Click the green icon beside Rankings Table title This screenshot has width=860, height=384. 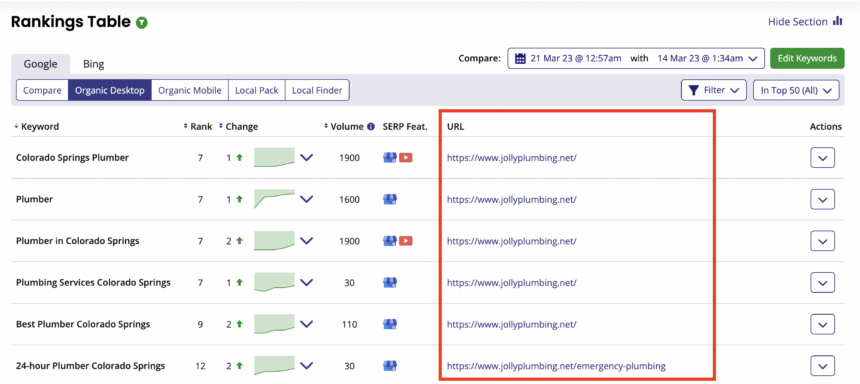(142, 23)
